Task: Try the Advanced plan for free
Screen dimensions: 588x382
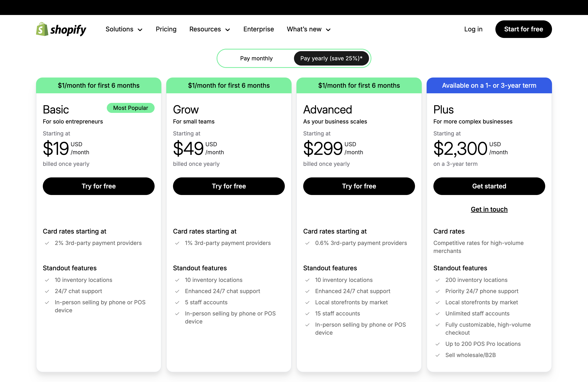Action: pos(359,186)
